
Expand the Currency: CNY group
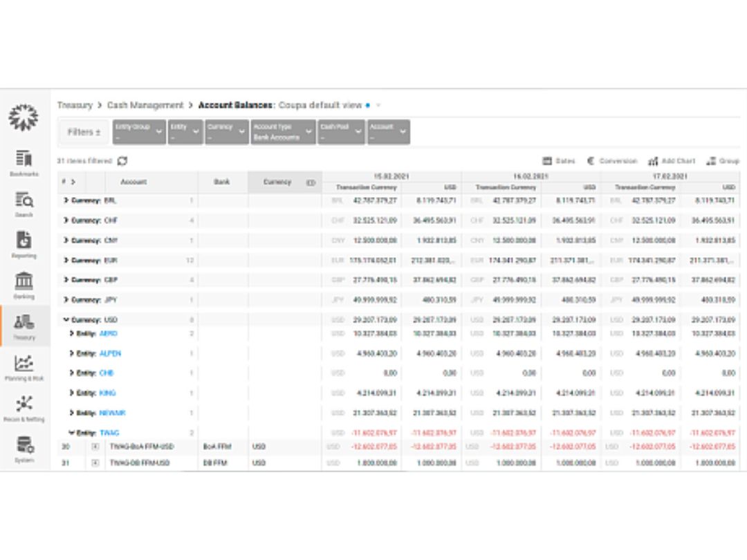tap(66, 241)
